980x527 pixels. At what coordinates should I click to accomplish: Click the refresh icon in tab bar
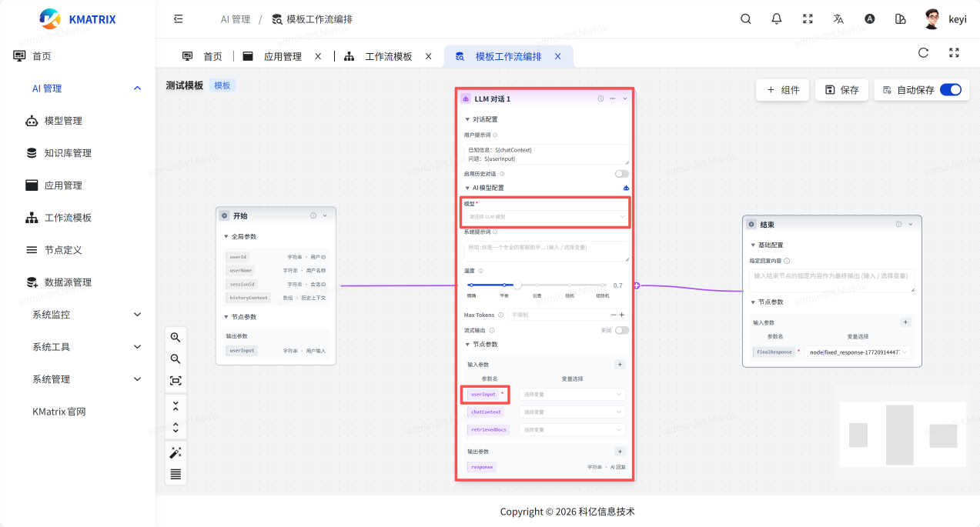[923, 53]
